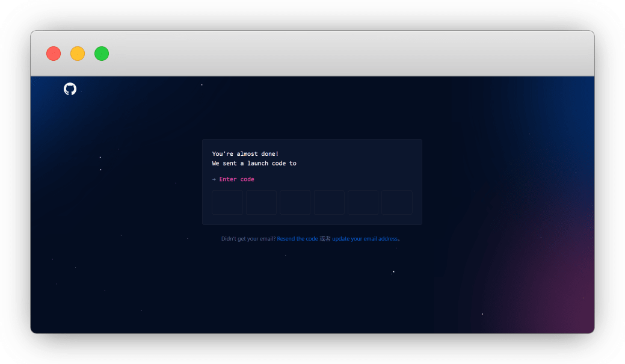
Task: Click the third launch code digit box
Action: coord(295,202)
